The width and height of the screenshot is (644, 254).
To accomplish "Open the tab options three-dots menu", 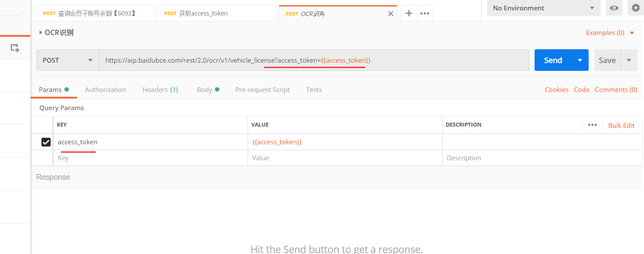I will 425,13.
